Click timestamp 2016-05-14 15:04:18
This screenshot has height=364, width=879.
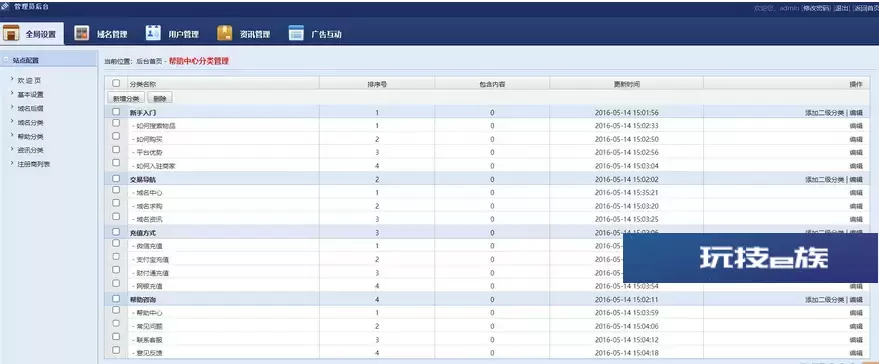click(x=626, y=353)
